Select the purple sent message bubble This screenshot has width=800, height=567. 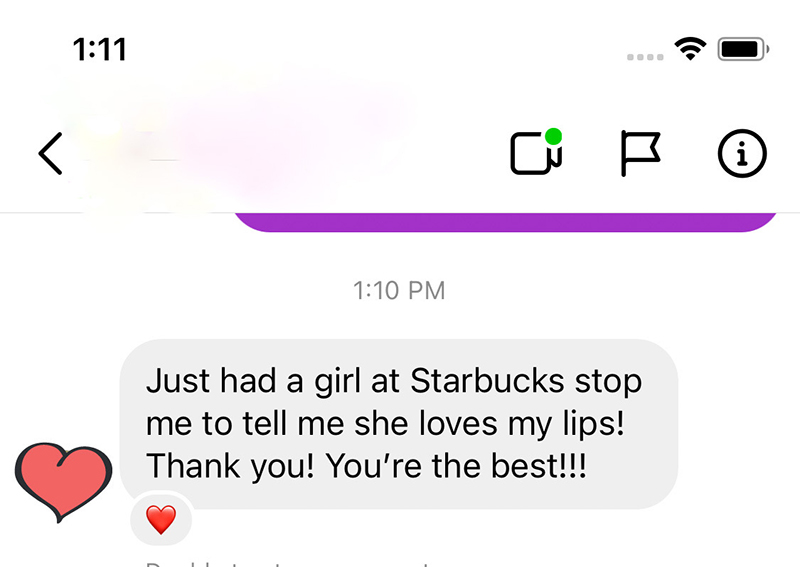click(505, 222)
